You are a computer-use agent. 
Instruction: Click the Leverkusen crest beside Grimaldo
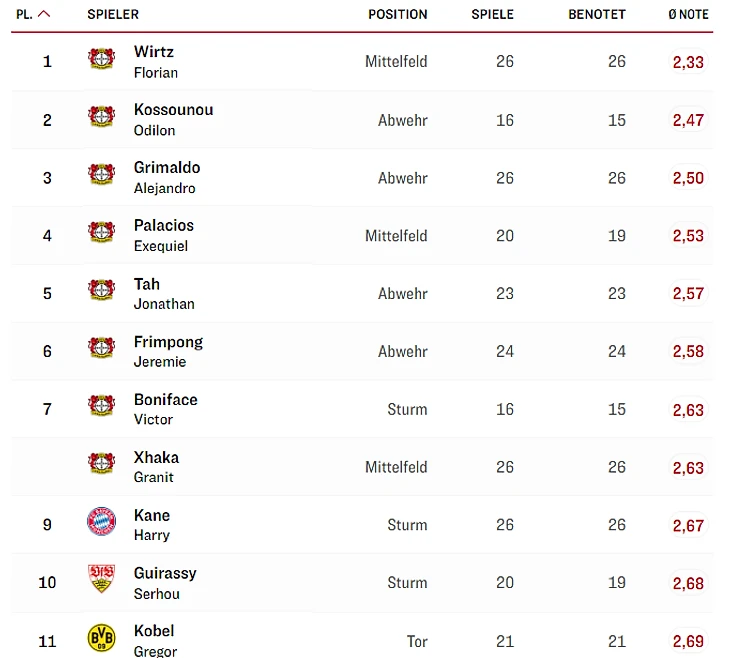(102, 175)
